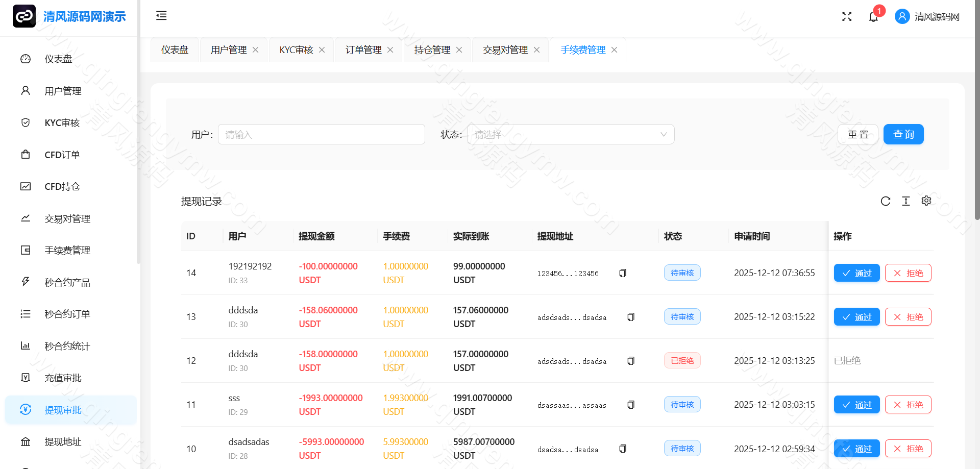Switch to the 订单管理 tab
This screenshot has width=980, height=469.
click(x=363, y=50)
